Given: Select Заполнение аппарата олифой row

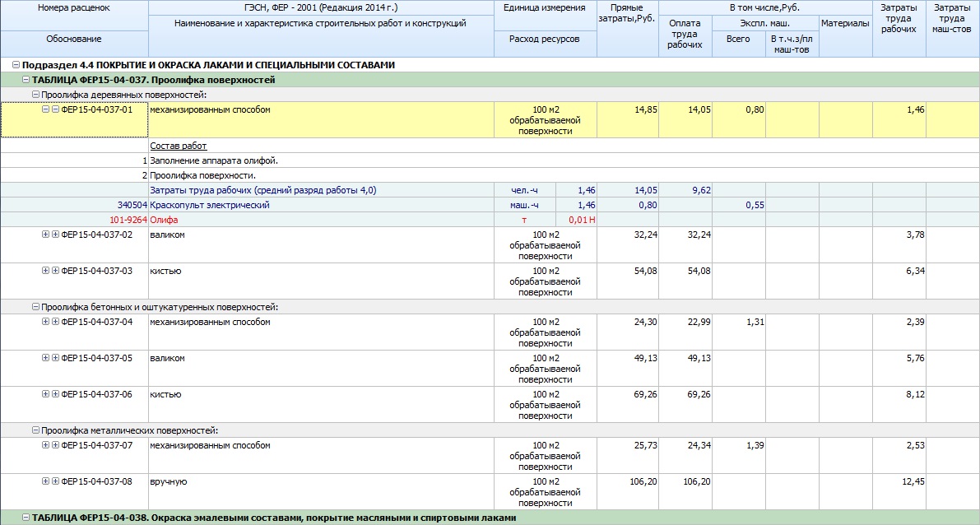Looking at the screenshot, I should (x=490, y=160).
